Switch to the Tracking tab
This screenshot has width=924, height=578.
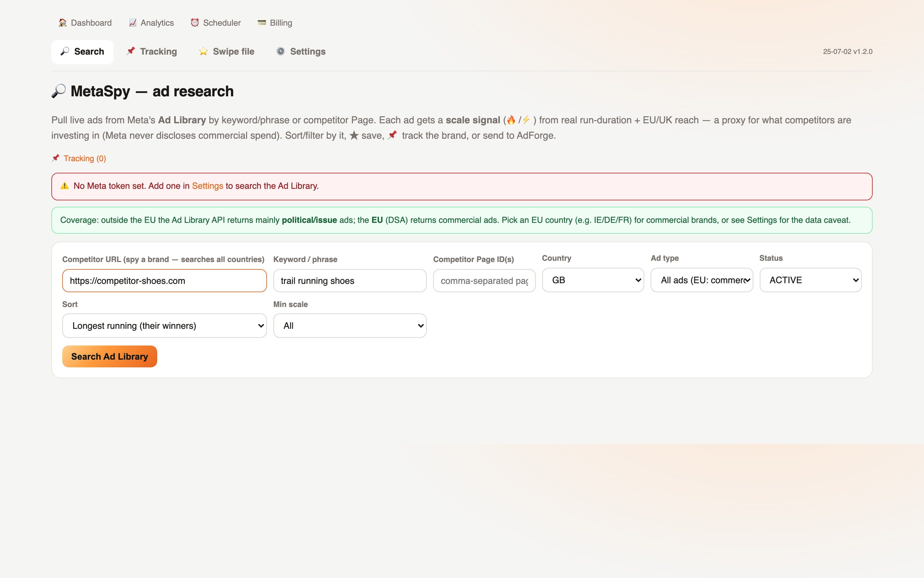coord(152,52)
